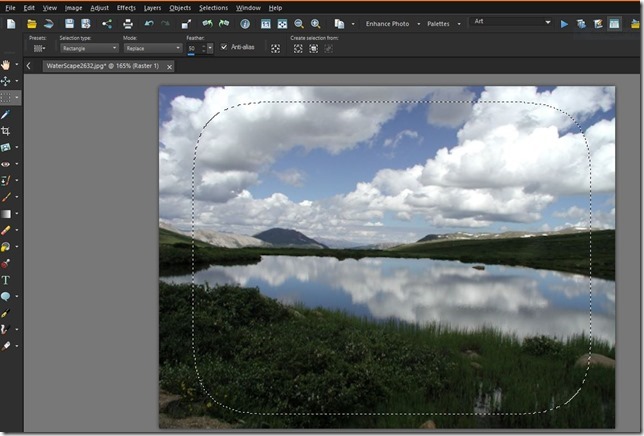Toggle the Anti-alias checkbox
The width and height of the screenshot is (644, 436).
pos(224,47)
